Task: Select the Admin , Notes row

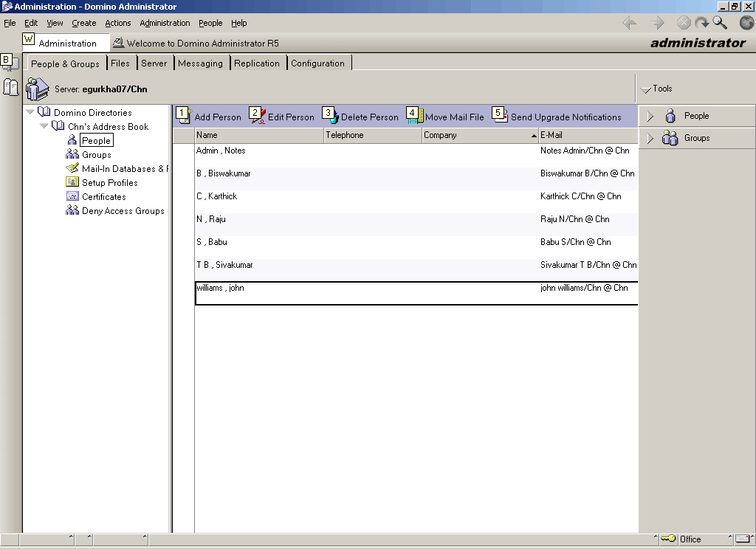Action: click(x=416, y=155)
